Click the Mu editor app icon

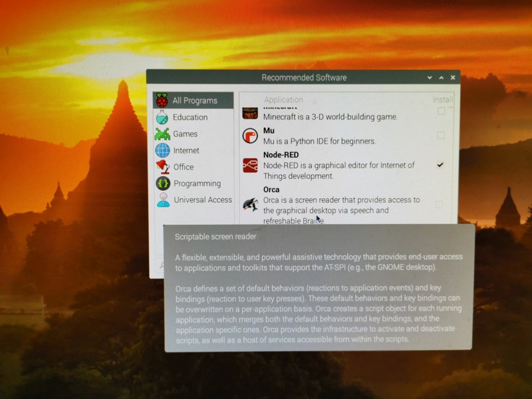pos(250,136)
